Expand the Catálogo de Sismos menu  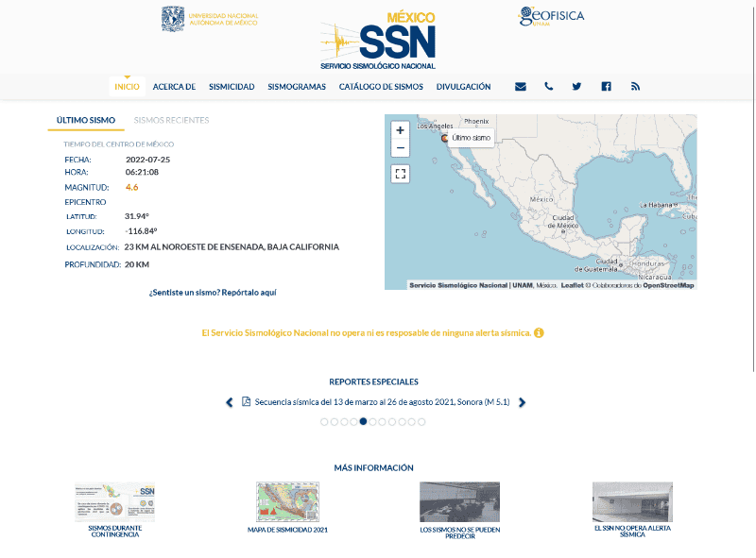(x=381, y=87)
